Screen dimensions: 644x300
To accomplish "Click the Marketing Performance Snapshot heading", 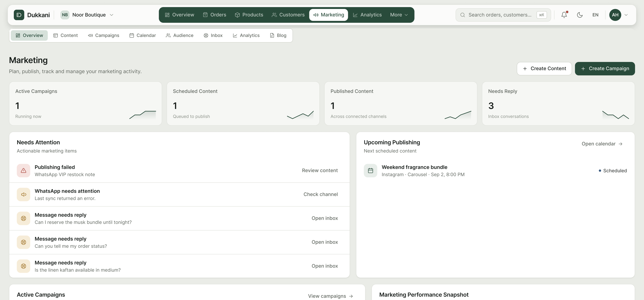I will pyautogui.click(x=424, y=295).
